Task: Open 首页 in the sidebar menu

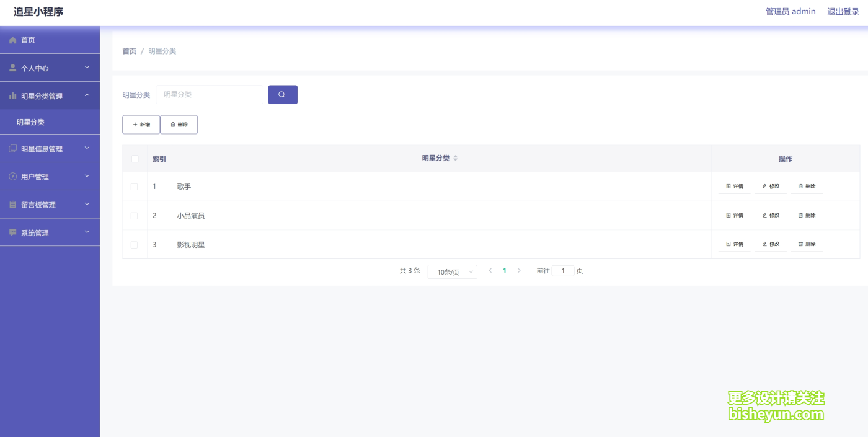Action: [x=50, y=40]
